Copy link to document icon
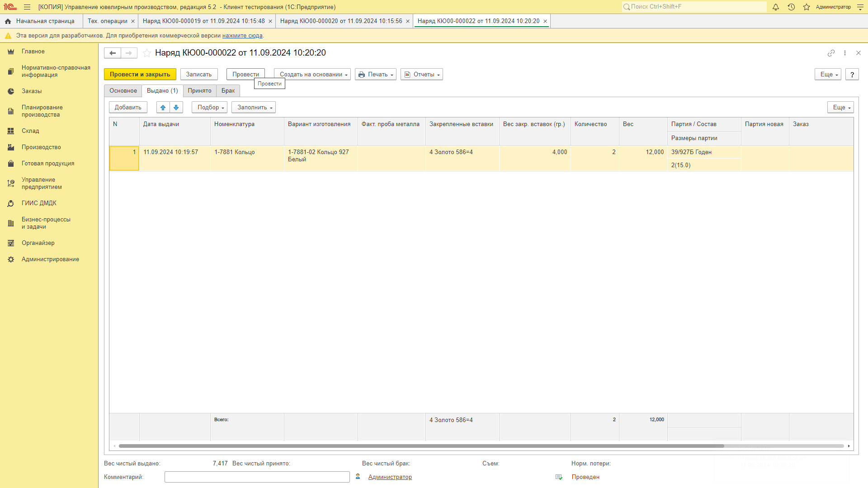 pos(831,53)
